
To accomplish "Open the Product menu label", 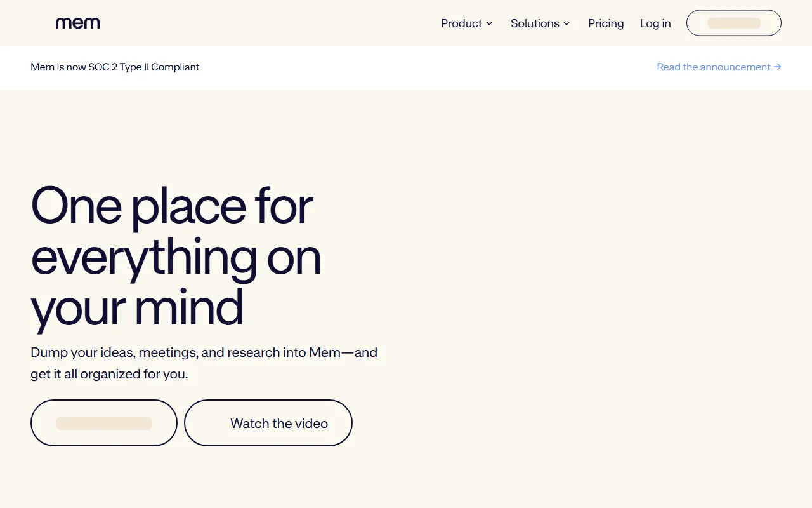I will tap(461, 23).
